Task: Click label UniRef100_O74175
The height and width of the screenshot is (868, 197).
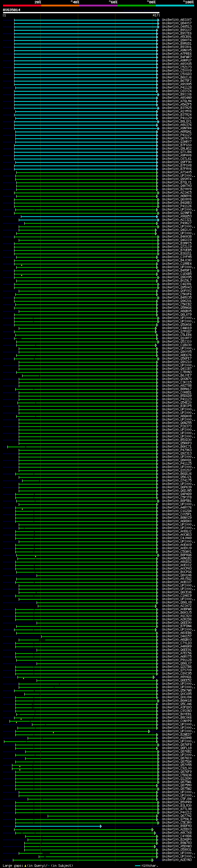Action: point(177,481)
